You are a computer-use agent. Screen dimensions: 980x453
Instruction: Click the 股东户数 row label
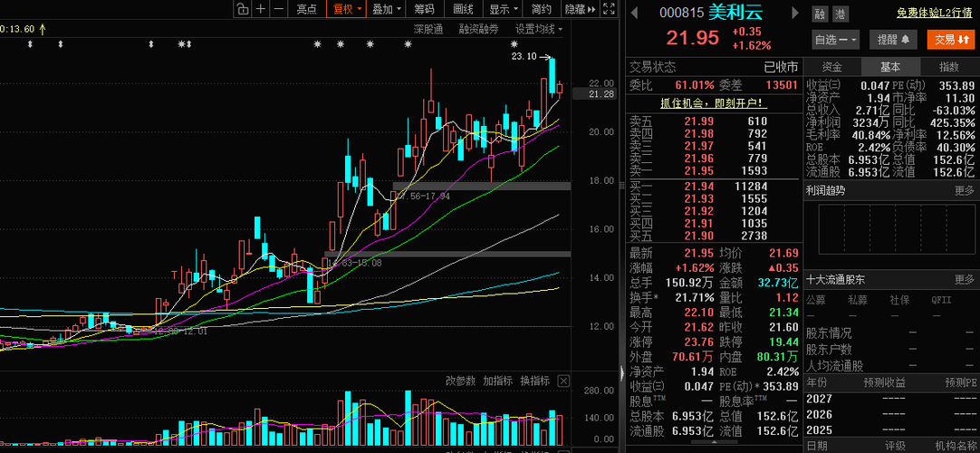pos(829,350)
